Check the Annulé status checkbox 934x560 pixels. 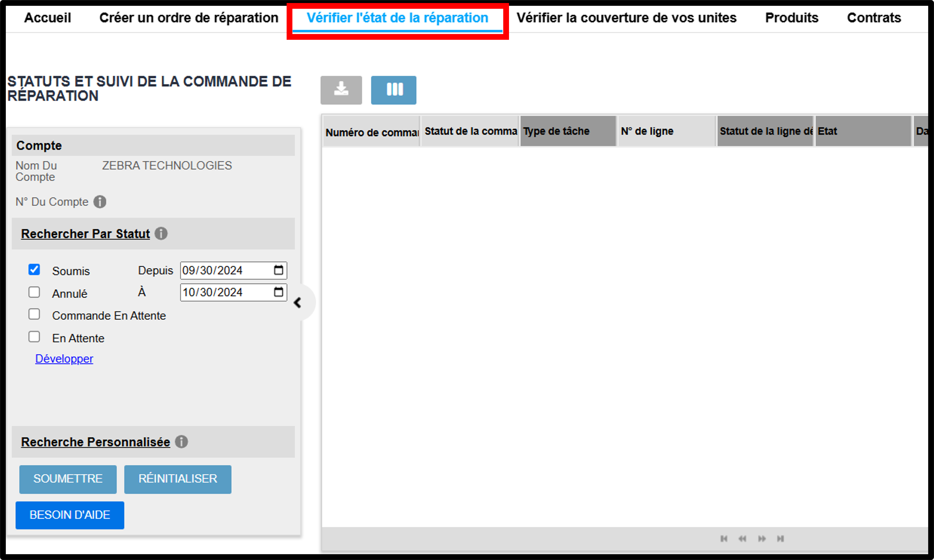click(34, 292)
